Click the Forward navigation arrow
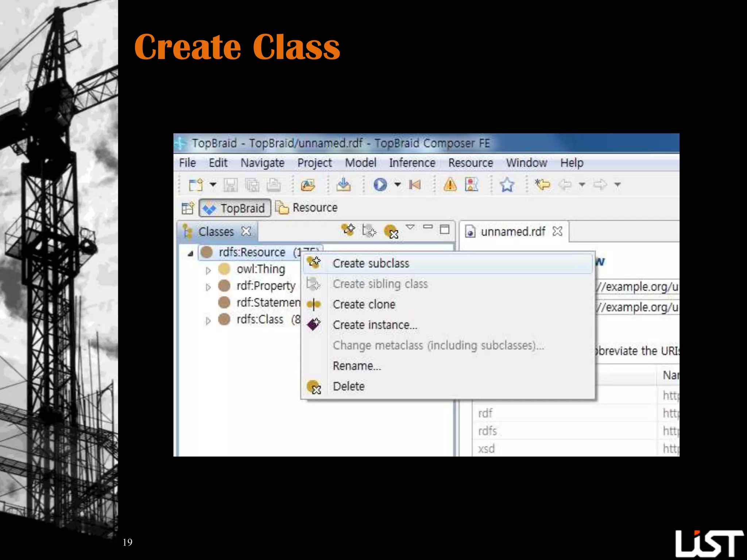 tap(600, 185)
